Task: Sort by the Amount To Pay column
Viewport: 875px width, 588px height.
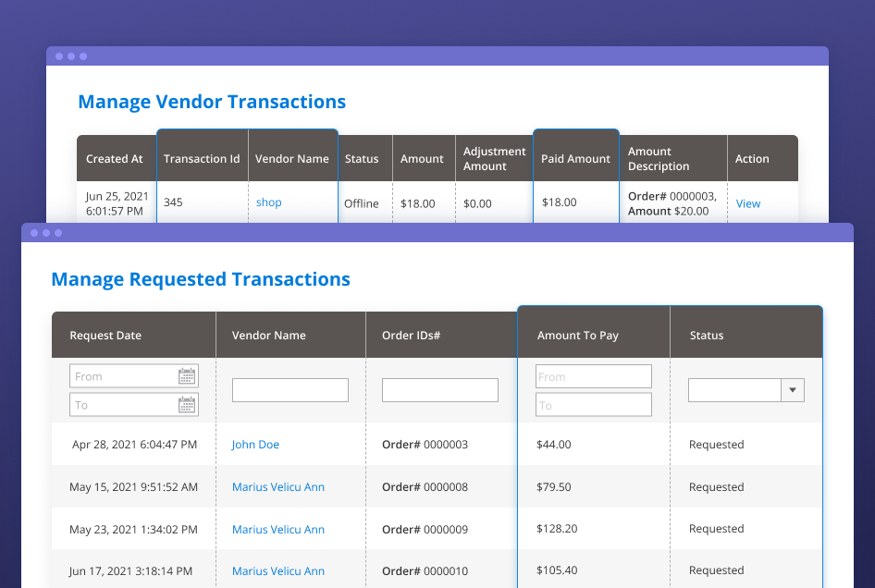Action: tap(578, 335)
